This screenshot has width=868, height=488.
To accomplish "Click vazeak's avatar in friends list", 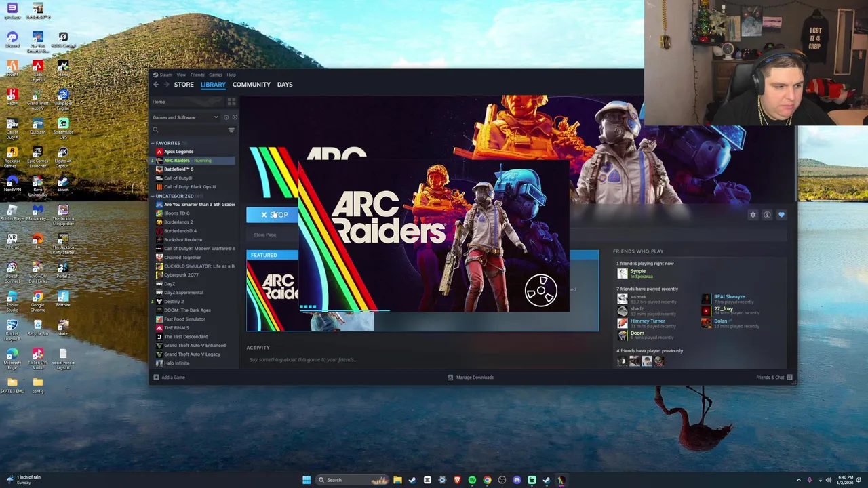I will 623,298.
